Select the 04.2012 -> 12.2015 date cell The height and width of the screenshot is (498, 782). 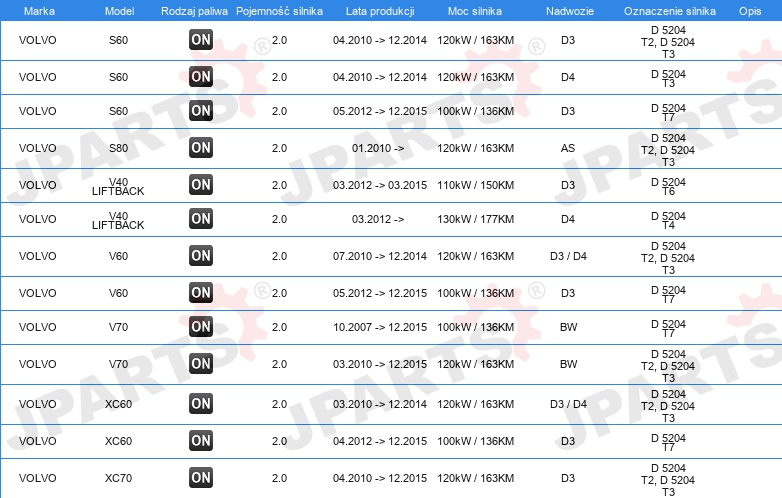tap(380, 441)
